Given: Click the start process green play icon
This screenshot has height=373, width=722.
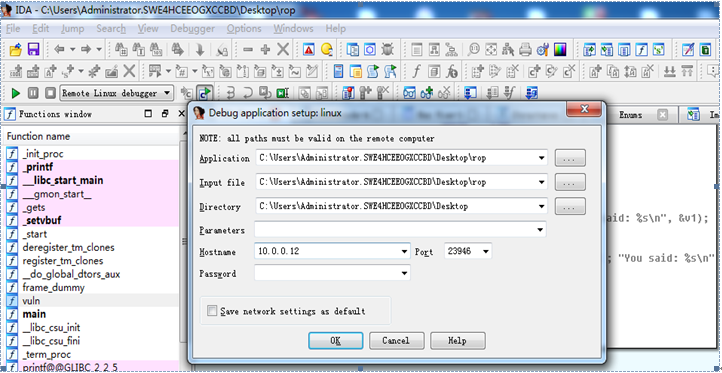Looking at the screenshot, I should (16, 93).
